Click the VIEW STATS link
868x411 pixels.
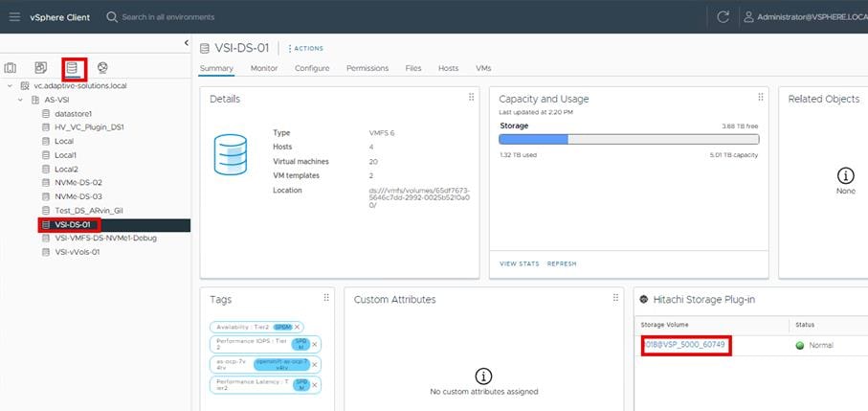pyautogui.click(x=520, y=263)
